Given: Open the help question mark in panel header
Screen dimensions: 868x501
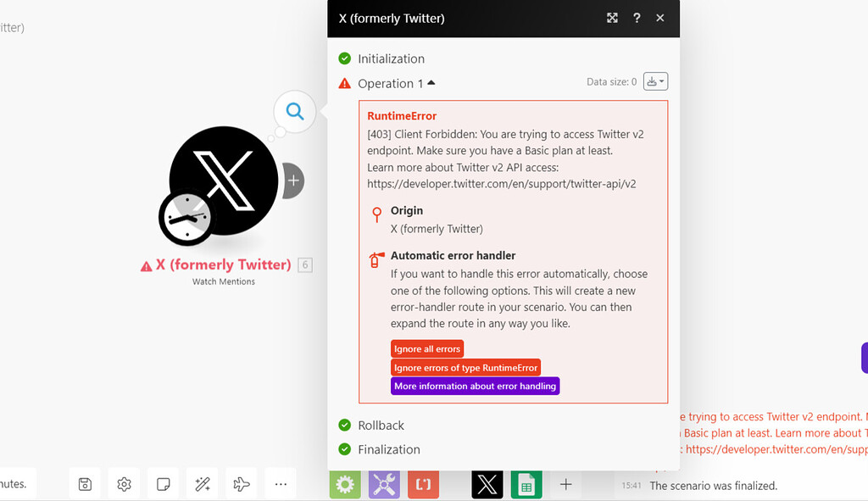Looking at the screenshot, I should coord(637,18).
